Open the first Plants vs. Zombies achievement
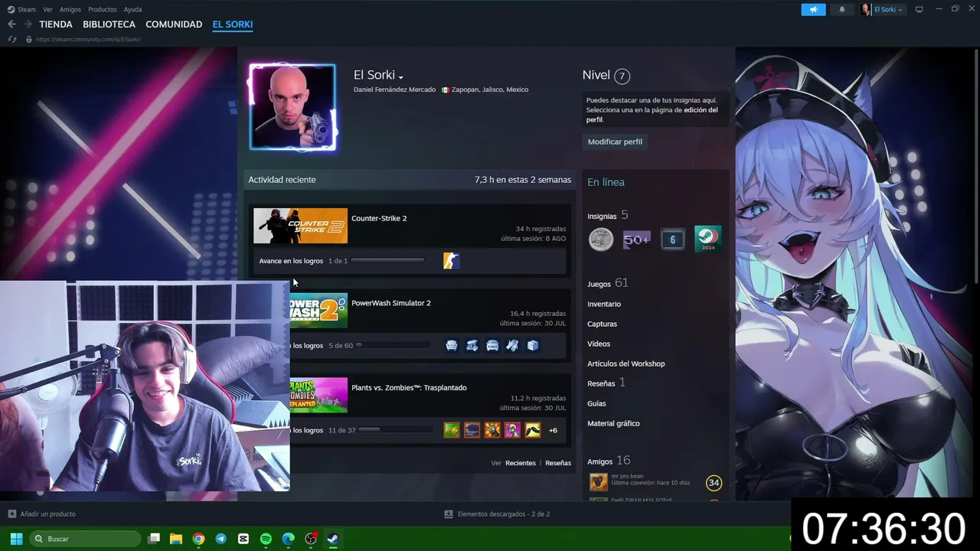This screenshot has height=551, width=980. (x=452, y=430)
